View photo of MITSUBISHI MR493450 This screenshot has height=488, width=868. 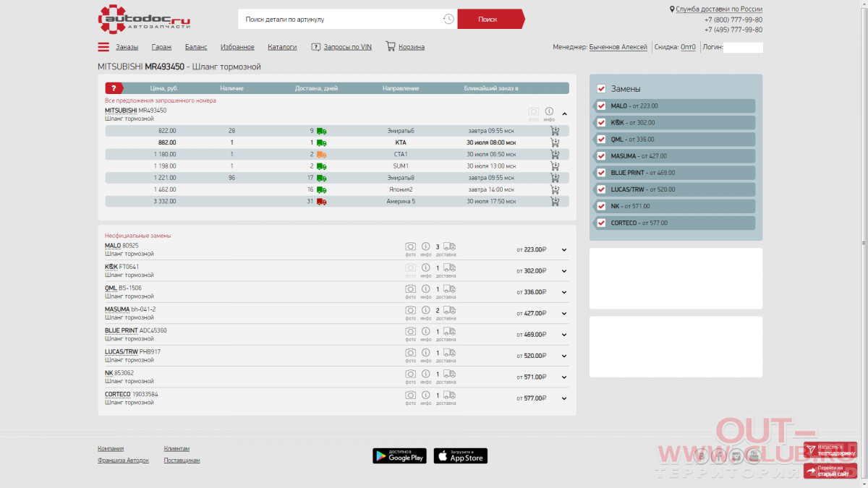coord(533,112)
